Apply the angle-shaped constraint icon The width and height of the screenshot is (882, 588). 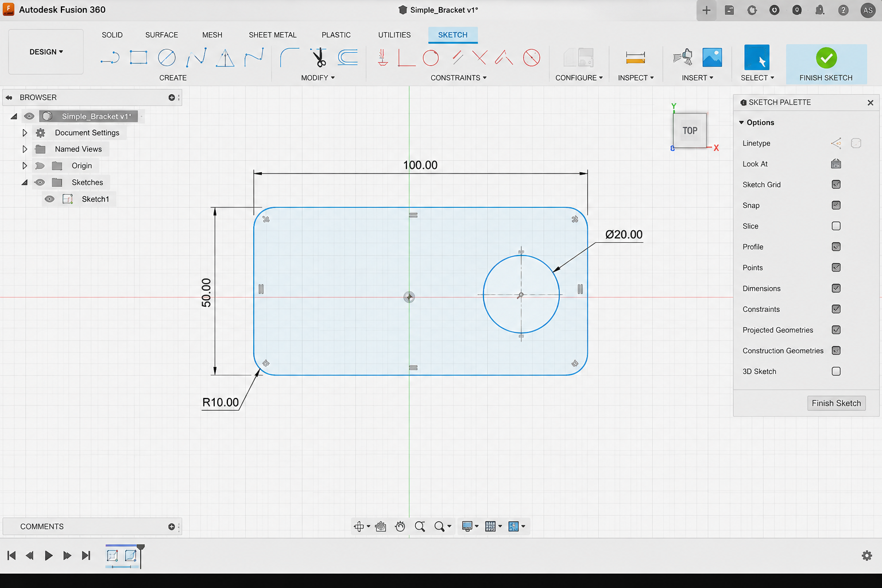coord(504,57)
